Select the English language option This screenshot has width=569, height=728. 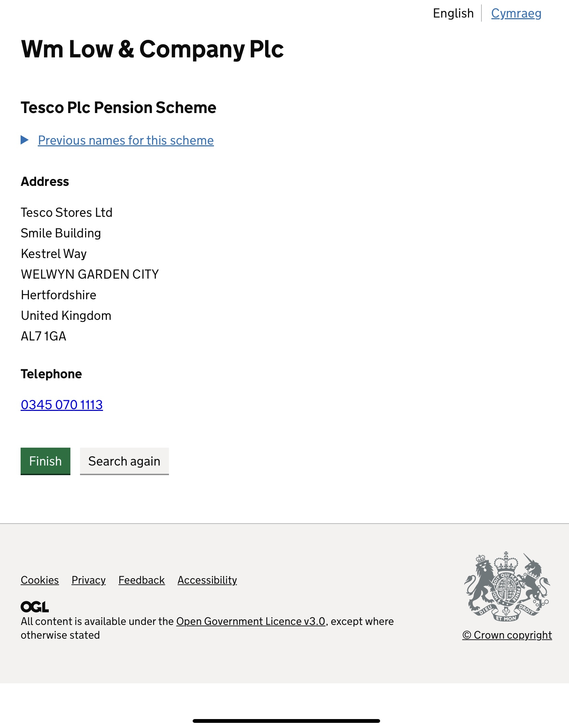point(453,13)
